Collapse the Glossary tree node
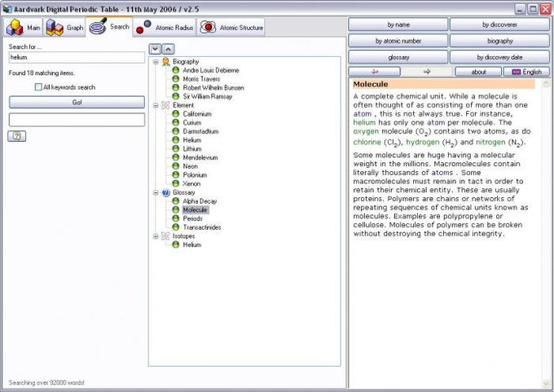 pos(156,192)
